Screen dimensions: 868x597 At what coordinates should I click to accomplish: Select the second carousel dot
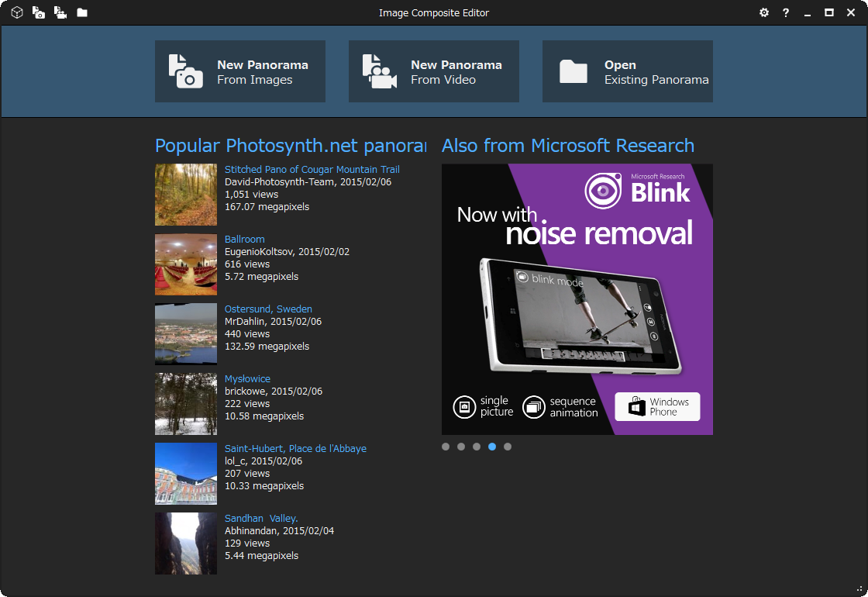coord(461,447)
